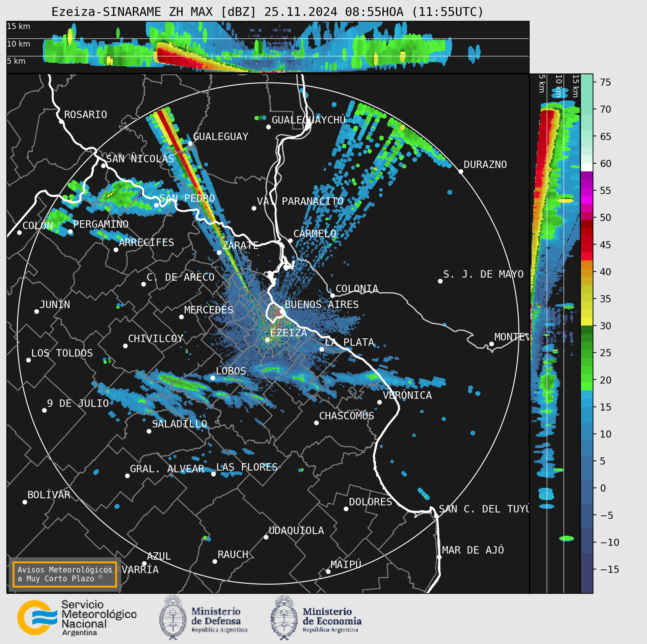The height and width of the screenshot is (644, 647).
Task: Click the Avisos Meteorológicos a Muy Corto Plazo box
Action: 64,574
